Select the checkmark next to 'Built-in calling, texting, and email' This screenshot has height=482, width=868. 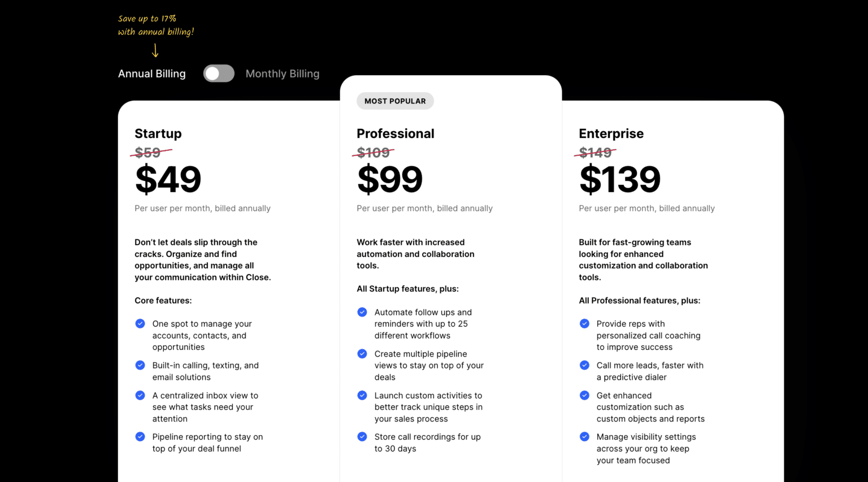140,365
